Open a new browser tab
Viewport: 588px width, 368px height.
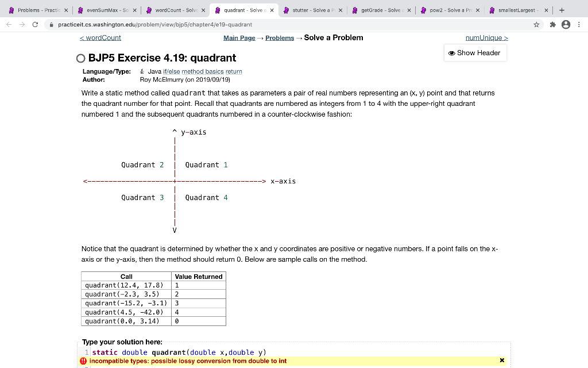tap(563, 10)
